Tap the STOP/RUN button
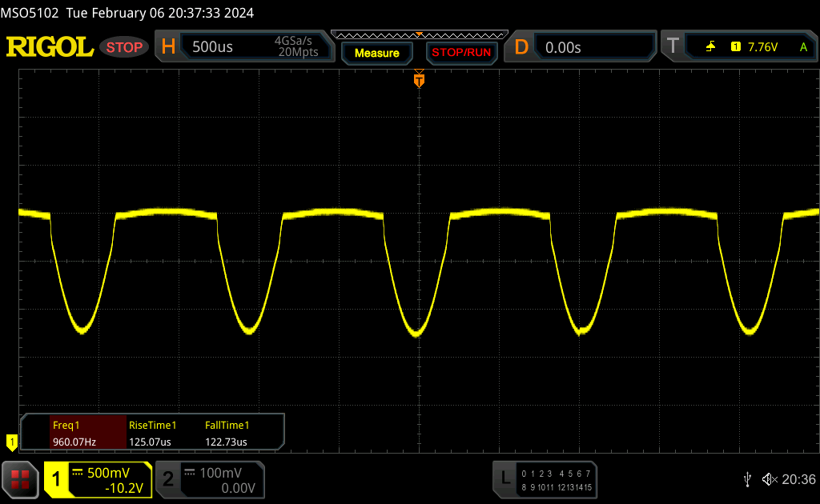820x504 pixels. point(461,53)
